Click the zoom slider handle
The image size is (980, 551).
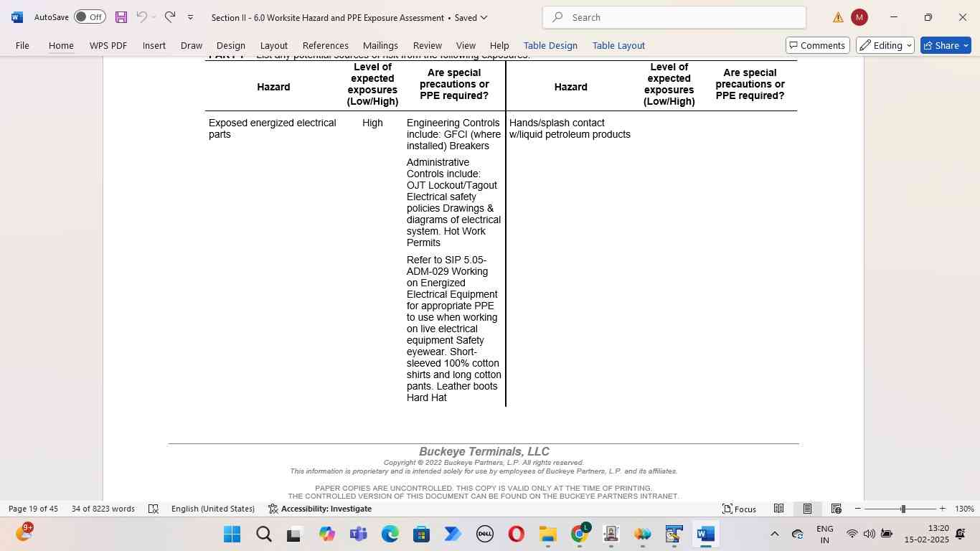903,509
